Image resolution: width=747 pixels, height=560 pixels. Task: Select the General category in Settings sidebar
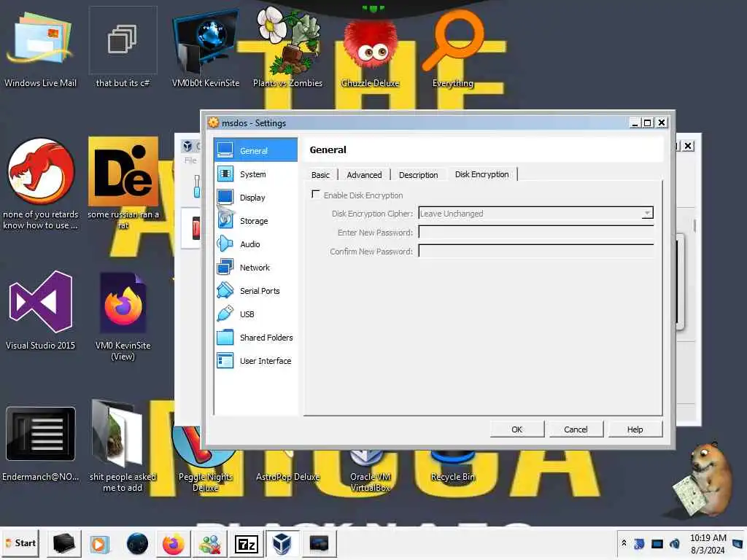tap(256, 150)
